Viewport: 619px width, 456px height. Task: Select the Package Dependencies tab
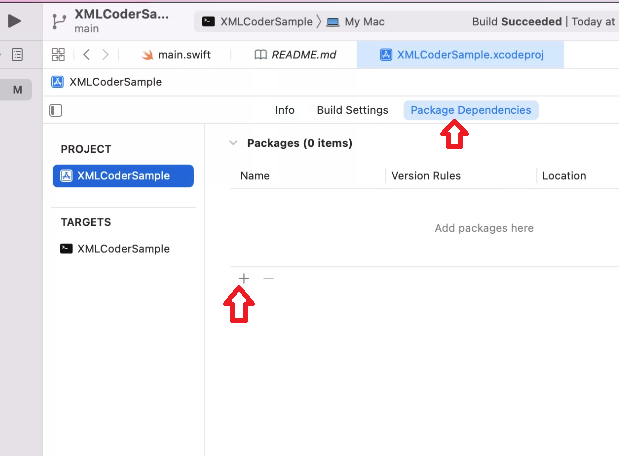coord(471,110)
